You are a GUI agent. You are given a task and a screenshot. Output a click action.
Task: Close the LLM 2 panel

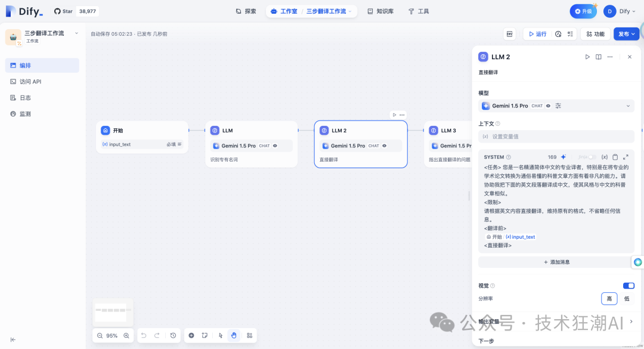coord(630,57)
